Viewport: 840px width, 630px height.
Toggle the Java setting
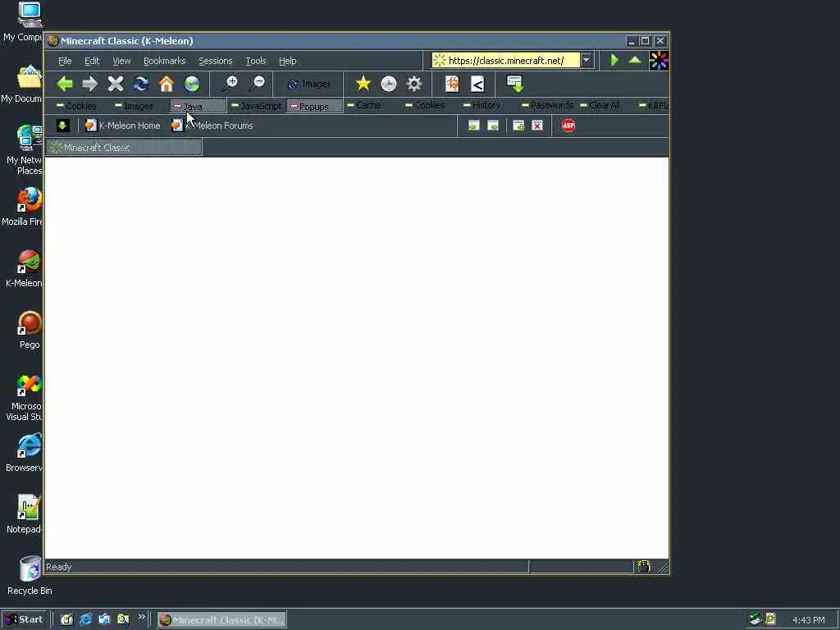tap(199, 106)
